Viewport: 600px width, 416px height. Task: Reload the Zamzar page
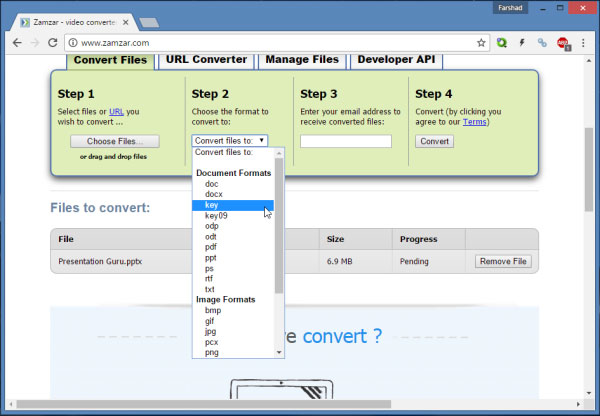[x=53, y=42]
